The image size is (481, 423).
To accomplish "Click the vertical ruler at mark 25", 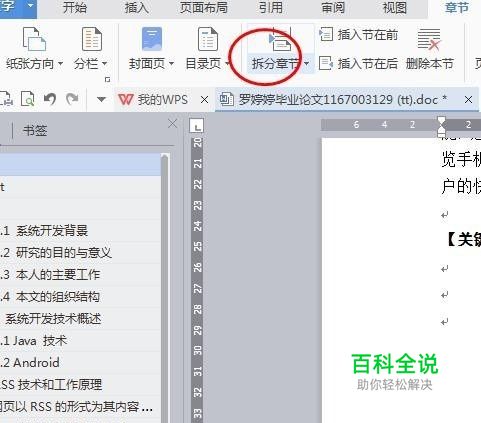I will 198,246.
